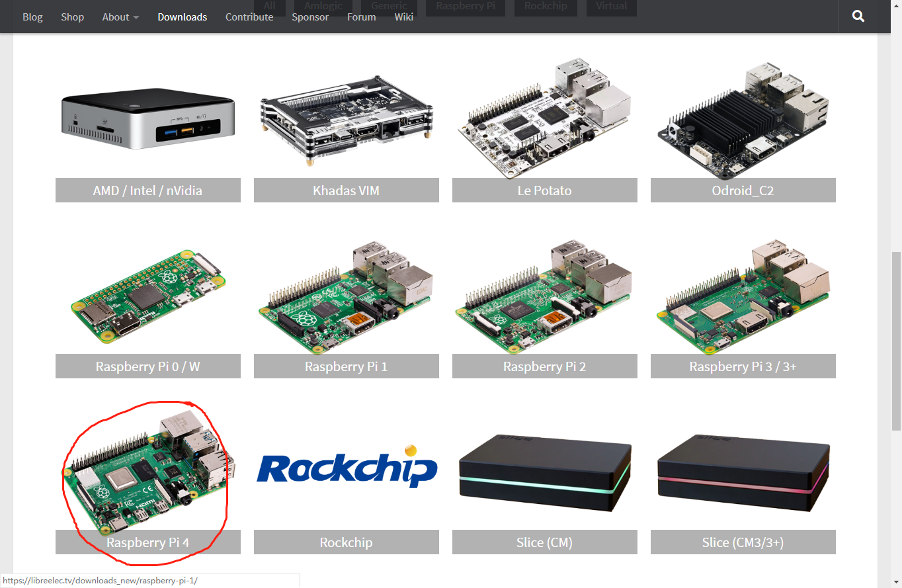Expand the About dropdown menu
Screen dimensions: 902x588
click(120, 17)
